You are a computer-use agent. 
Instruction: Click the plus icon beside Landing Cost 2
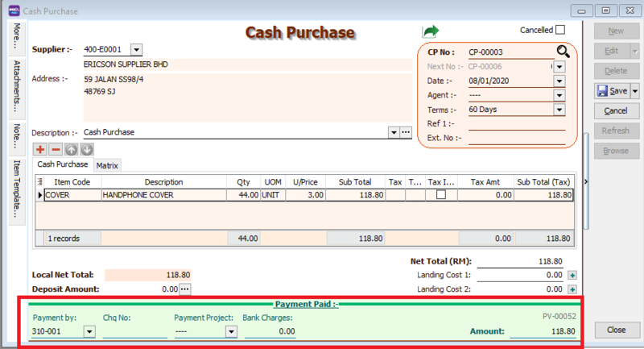tap(572, 289)
